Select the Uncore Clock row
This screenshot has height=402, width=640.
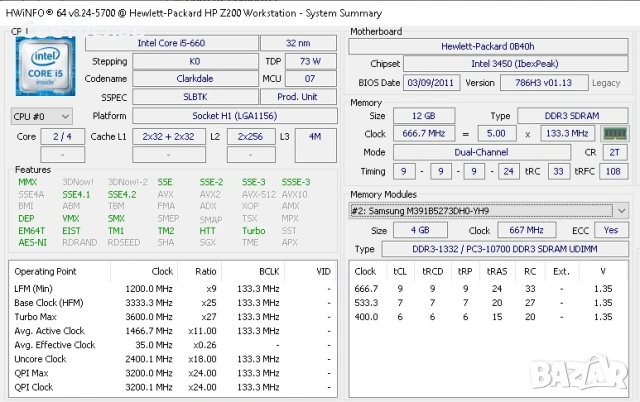[x=173, y=359]
